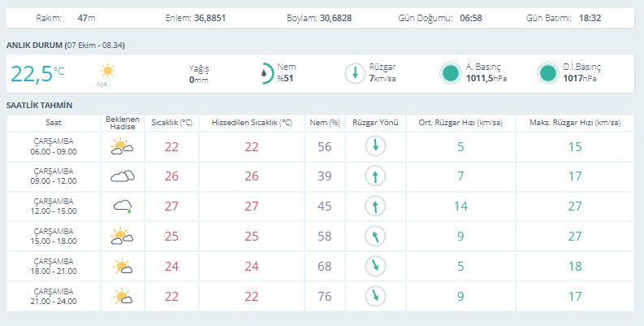Click 'Hissedilen Sıcaklık (°C)' column header

tap(252, 123)
